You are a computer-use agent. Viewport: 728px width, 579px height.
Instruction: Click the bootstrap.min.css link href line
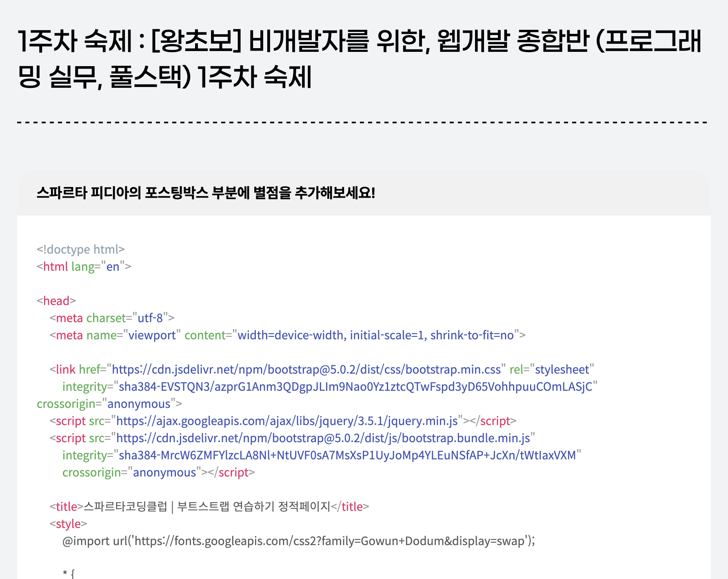tap(322, 369)
